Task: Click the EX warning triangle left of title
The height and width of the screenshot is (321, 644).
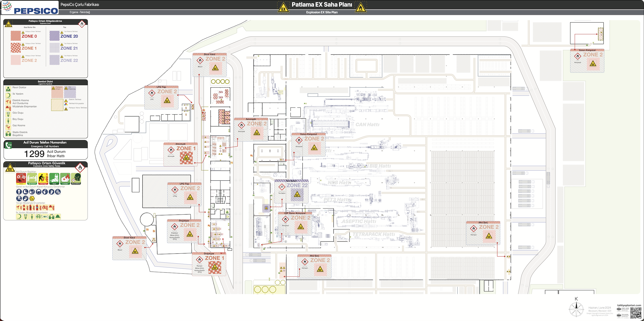Action: 283,8
